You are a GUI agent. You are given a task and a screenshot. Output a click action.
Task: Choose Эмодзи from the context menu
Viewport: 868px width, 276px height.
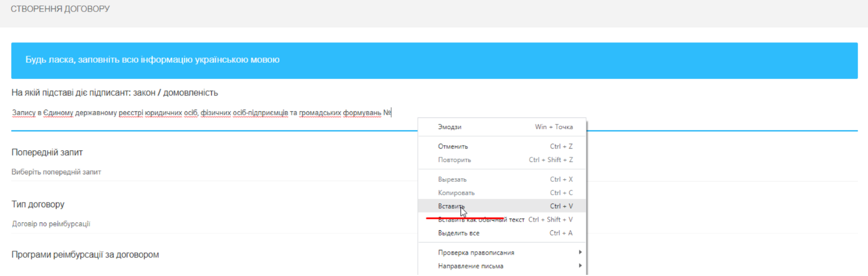[450, 127]
